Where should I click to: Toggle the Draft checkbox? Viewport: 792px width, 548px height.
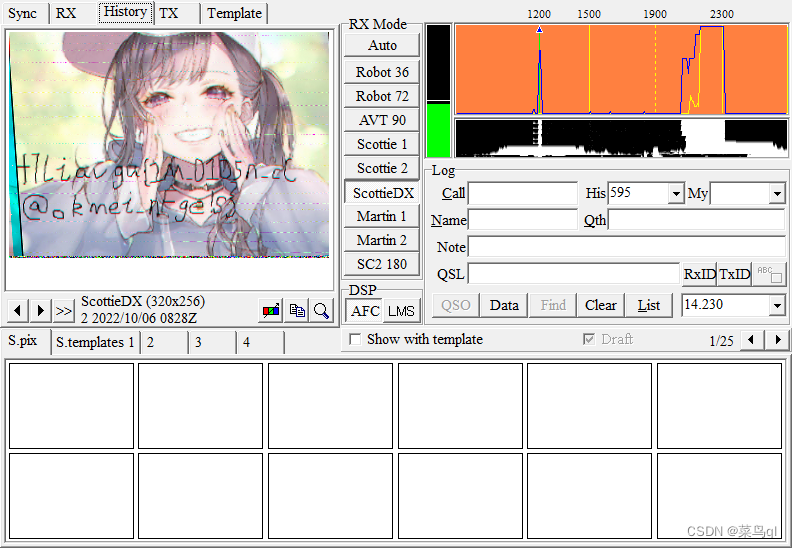(x=589, y=339)
